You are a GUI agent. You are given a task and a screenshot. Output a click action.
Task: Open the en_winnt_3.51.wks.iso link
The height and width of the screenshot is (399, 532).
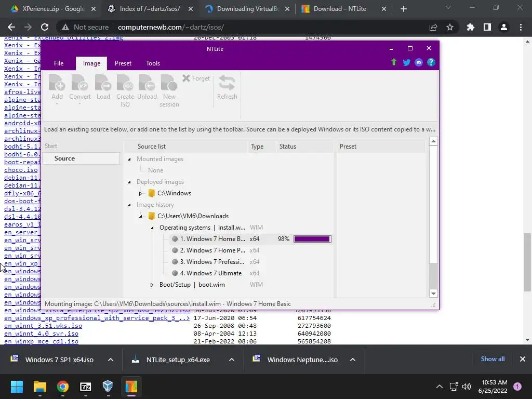[x=43, y=326]
